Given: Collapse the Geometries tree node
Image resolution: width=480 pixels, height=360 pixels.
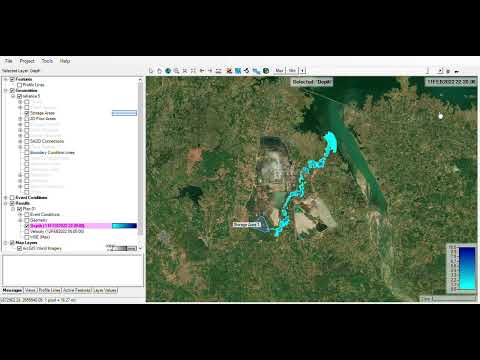Looking at the screenshot, I should (x=6, y=91).
